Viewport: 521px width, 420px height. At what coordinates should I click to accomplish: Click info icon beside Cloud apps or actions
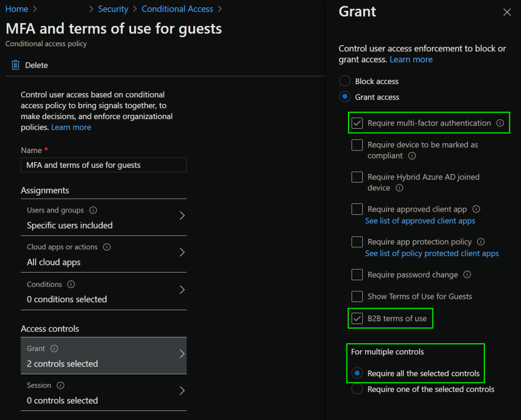pos(107,247)
